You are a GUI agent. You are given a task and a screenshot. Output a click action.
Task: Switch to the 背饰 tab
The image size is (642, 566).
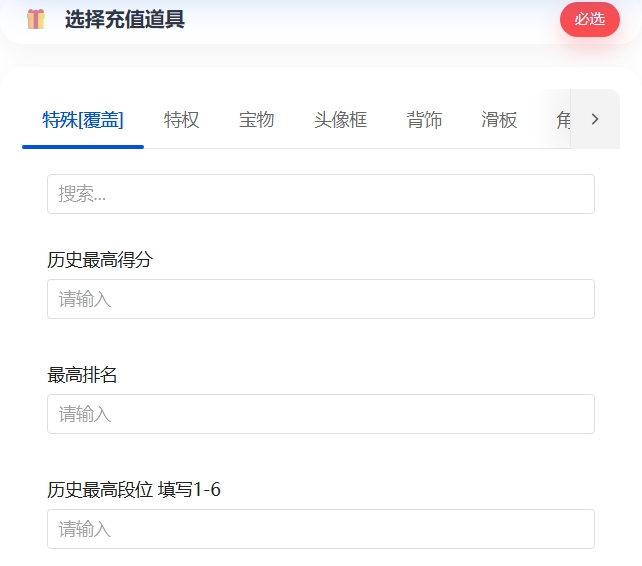(424, 121)
